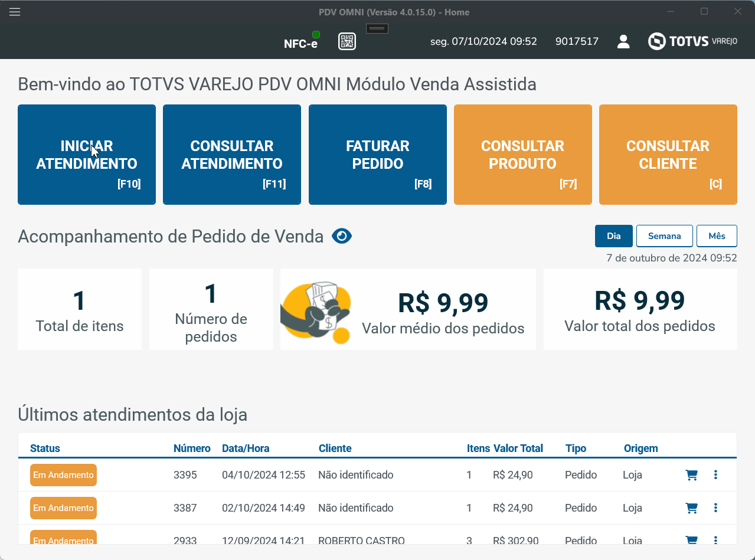Open the Consultar Cliente tile
Screen dimensions: 755x560
(668, 155)
